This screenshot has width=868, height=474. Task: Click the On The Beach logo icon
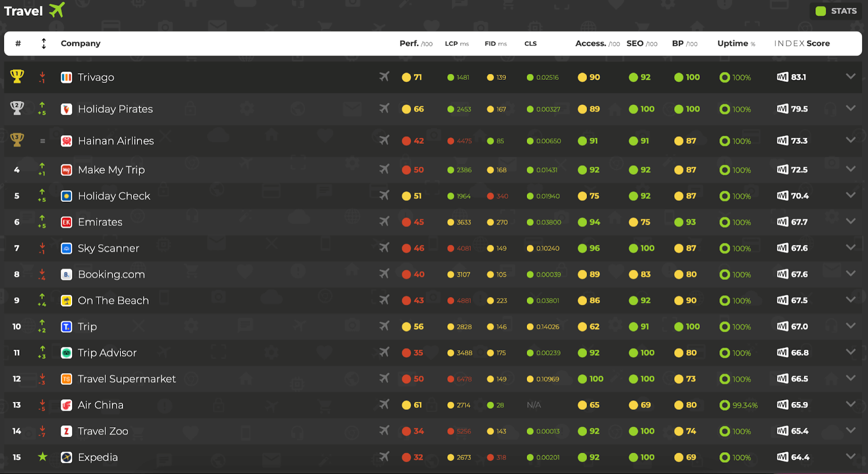(x=66, y=300)
